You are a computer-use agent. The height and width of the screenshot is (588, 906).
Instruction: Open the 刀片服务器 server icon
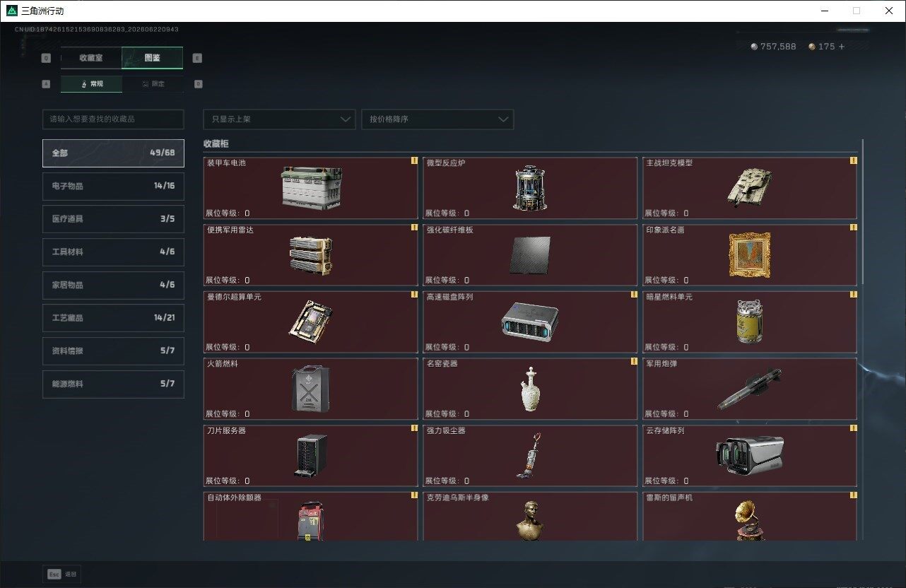click(x=311, y=456)
